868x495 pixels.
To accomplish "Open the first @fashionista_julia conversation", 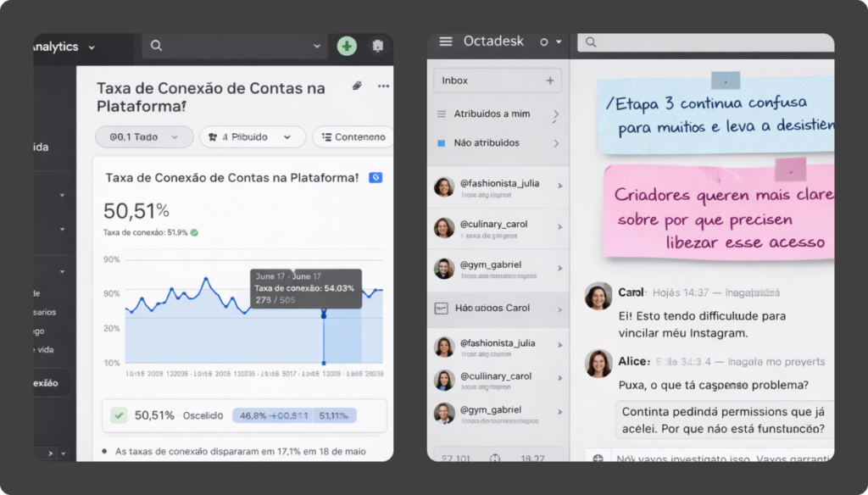I will (x=498, y=187).
